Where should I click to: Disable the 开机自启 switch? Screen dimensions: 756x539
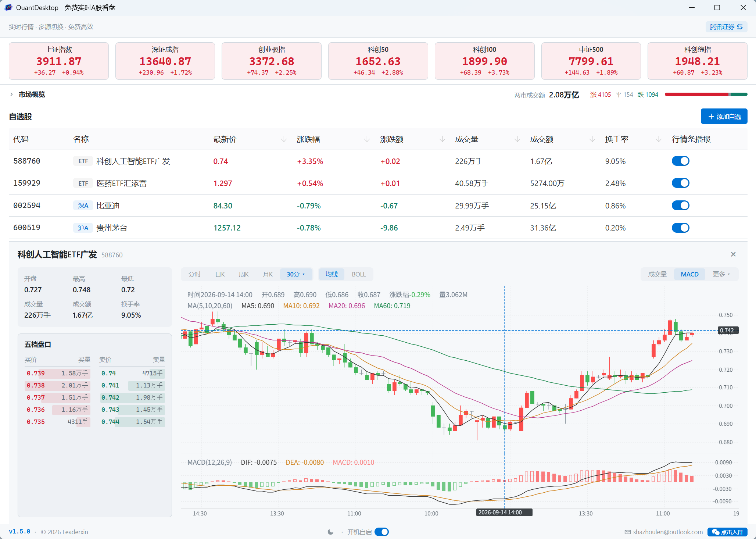[x=381, y=532]
